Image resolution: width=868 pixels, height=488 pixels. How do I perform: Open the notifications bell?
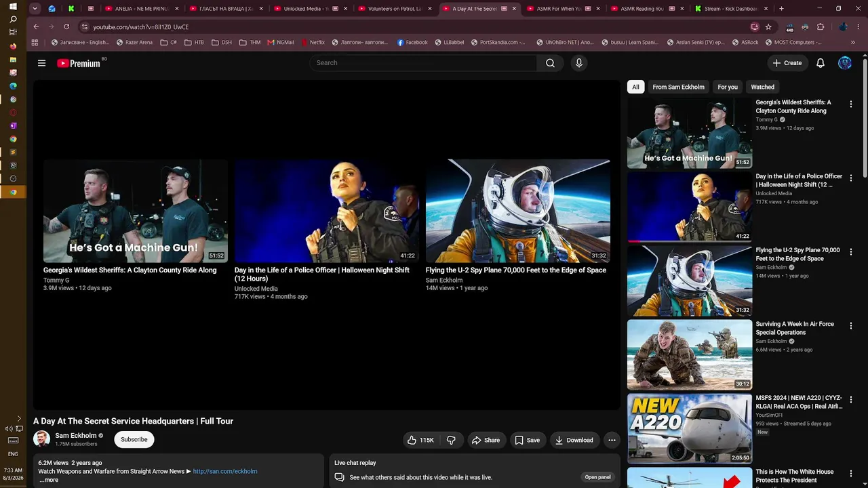click(821, 63)
